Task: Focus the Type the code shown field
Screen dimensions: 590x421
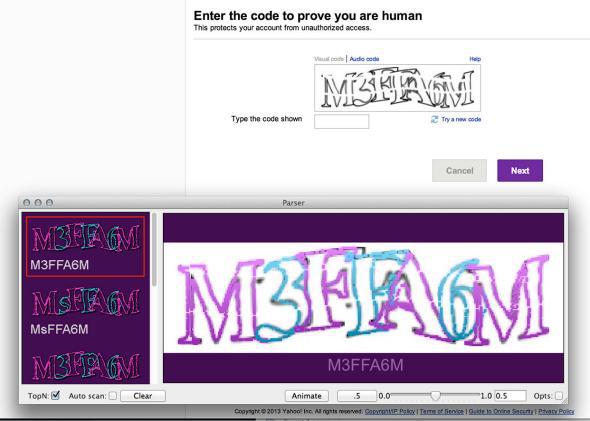Action: coord(341,122)
